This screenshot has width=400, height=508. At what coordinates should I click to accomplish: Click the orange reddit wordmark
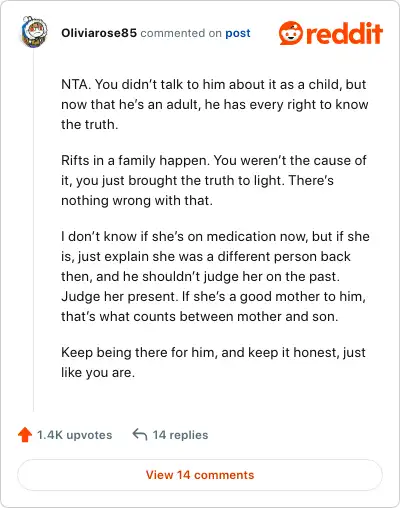pyautogui.click(x=344, y=33)
